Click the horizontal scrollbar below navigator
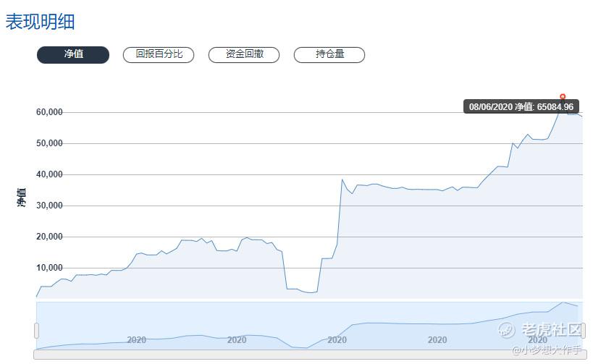Screen dimensions: 593x364 point(310,354)
